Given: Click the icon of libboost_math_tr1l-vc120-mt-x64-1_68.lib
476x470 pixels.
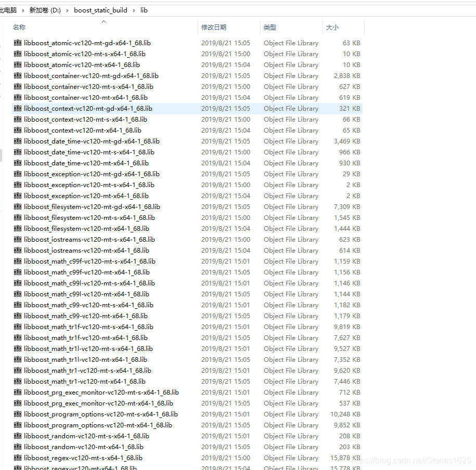Looking at the screenshot, I should click(18, 360).
